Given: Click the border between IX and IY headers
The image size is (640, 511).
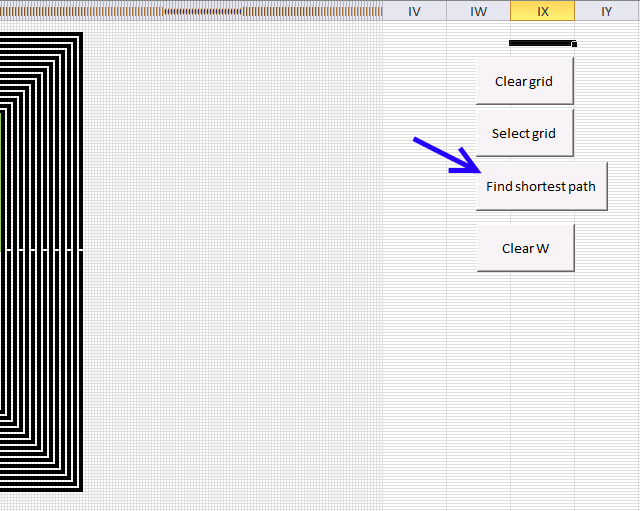Looking at the screenshot, I should [575, 11].
